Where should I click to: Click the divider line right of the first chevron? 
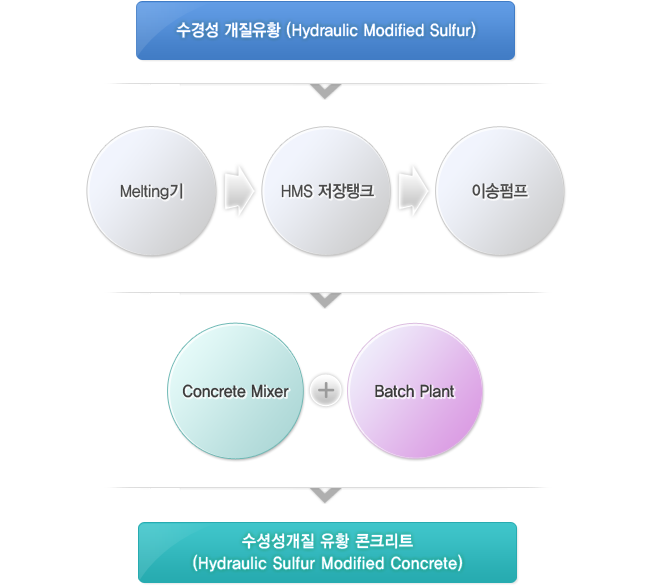click(x=444, y=84)
